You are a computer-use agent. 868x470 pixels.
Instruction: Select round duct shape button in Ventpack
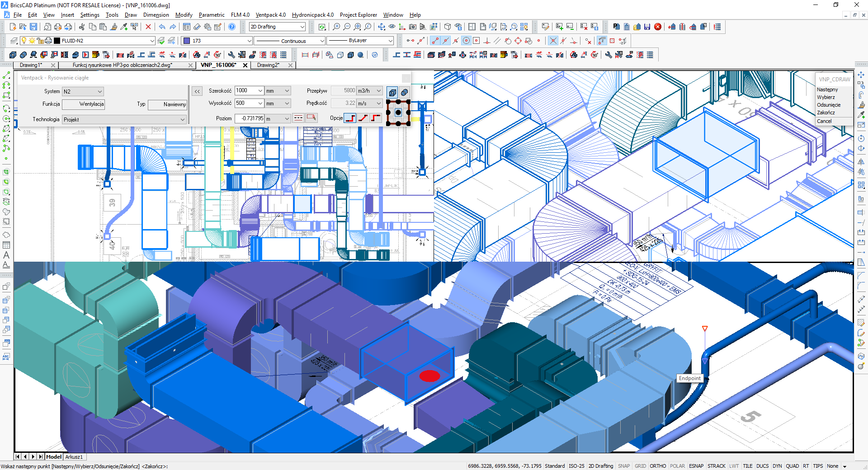coord(404,92)
